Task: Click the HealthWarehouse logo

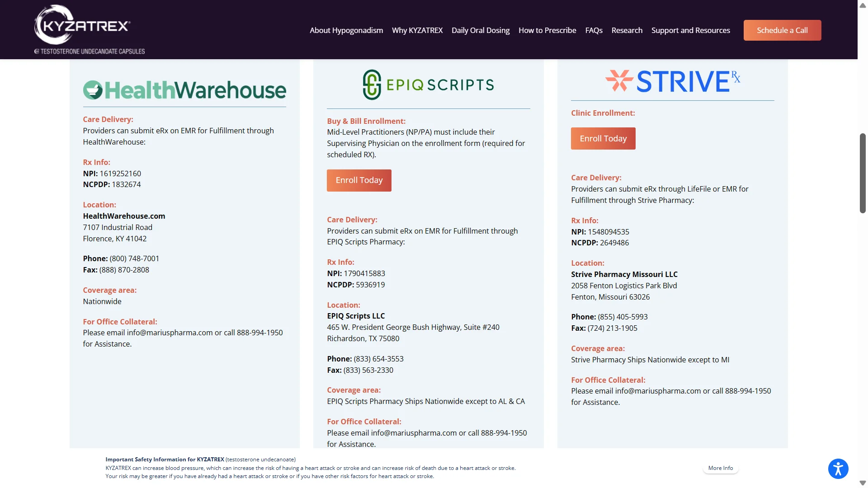Action: [184, 90]
